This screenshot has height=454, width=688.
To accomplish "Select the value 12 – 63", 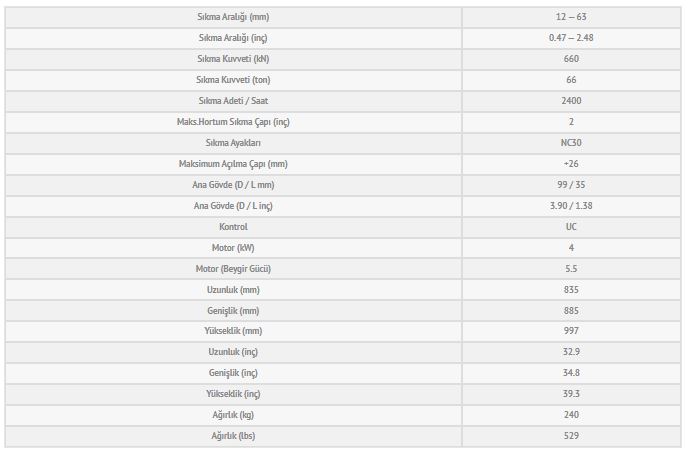I will [x=571, y=17].
